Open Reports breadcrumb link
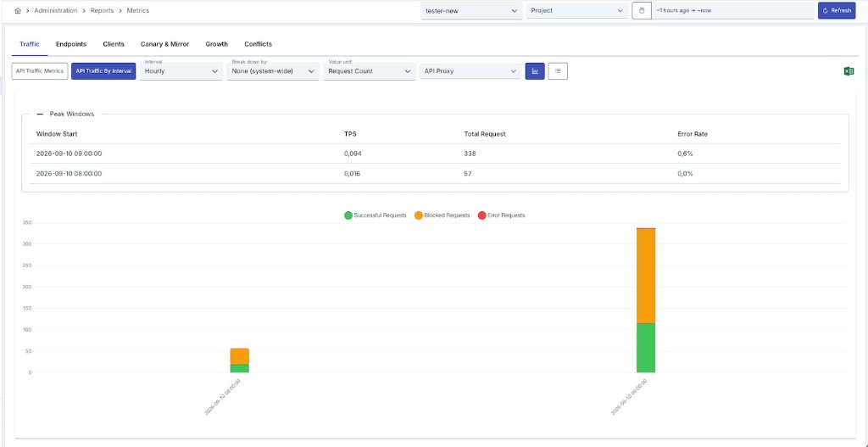Screen dimensions: 868x447 tap(102, 10)
